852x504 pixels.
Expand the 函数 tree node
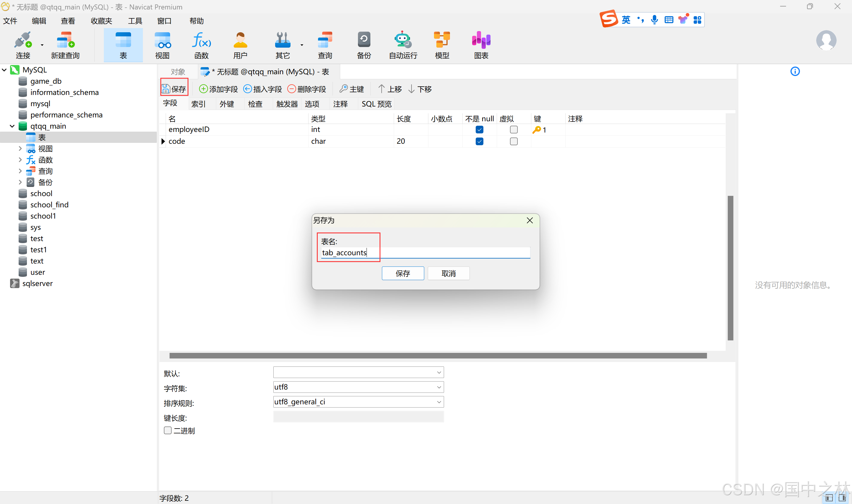coord(20,160)
